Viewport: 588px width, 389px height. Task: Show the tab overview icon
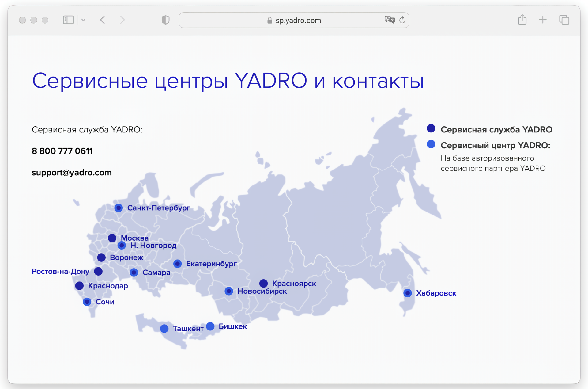[x=564, y=20]
